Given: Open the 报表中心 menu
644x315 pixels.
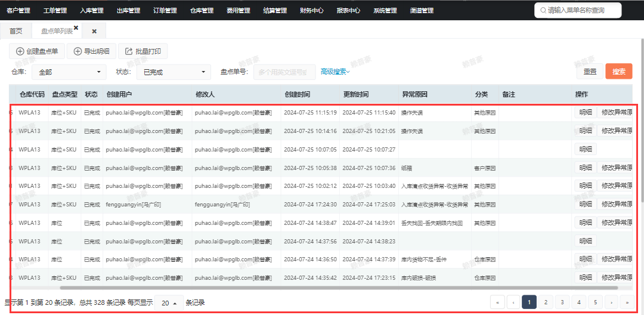Looking at the screenshot, I should pyautogui.click(x=348, y=11).
